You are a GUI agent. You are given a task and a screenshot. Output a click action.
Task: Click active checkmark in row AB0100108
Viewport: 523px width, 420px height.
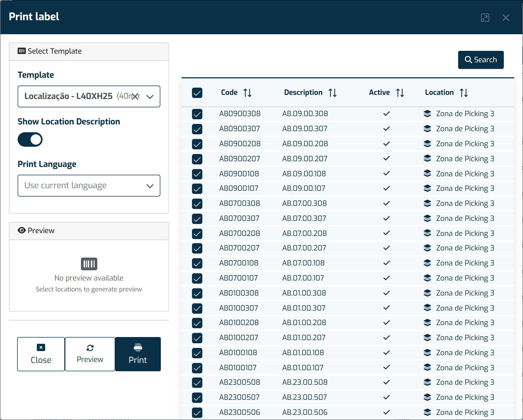point(387,353)
